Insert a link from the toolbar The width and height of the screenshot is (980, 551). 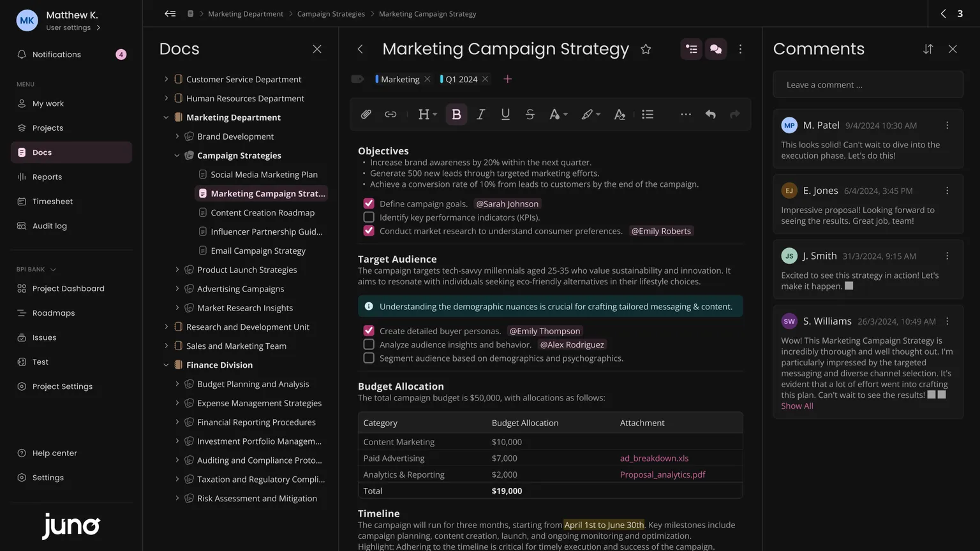click(x=390, y=114)
